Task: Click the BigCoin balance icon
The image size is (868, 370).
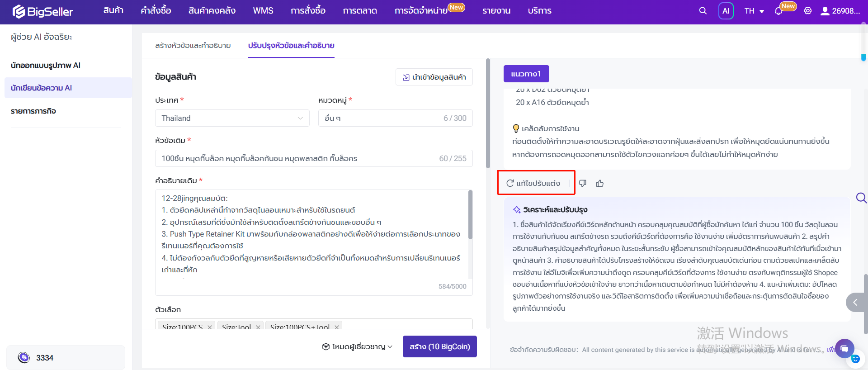Action: tap(24, 358)
